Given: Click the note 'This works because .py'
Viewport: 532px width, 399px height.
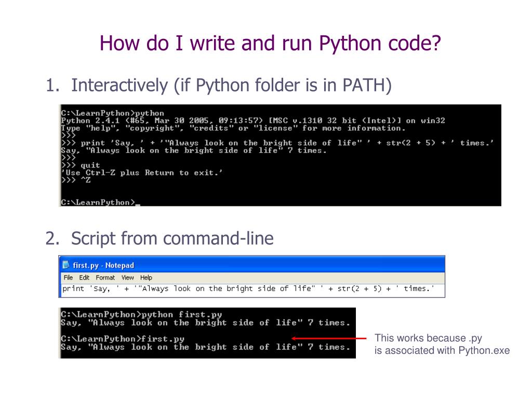Looking at the screenshot, I should 428,338.
